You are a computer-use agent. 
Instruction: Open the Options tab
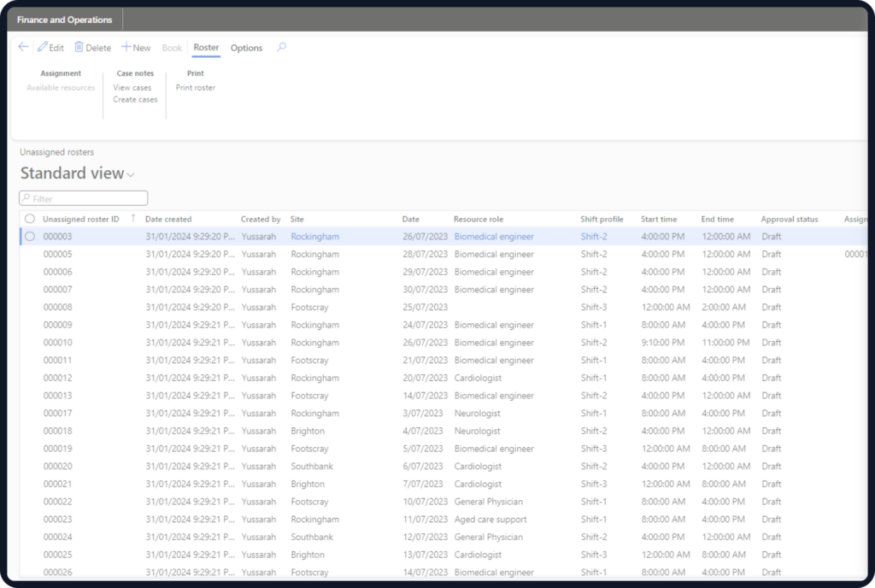tap(246, 48)
